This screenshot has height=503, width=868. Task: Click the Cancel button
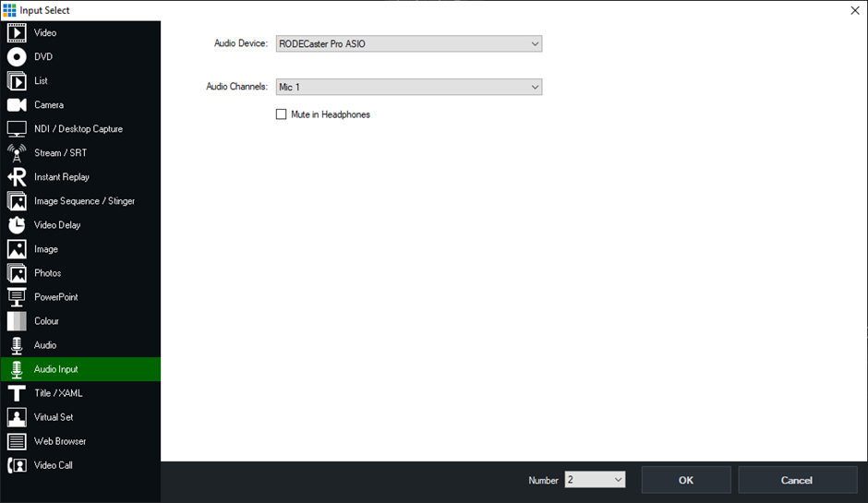pyautogui.click(x=797, y=480)
